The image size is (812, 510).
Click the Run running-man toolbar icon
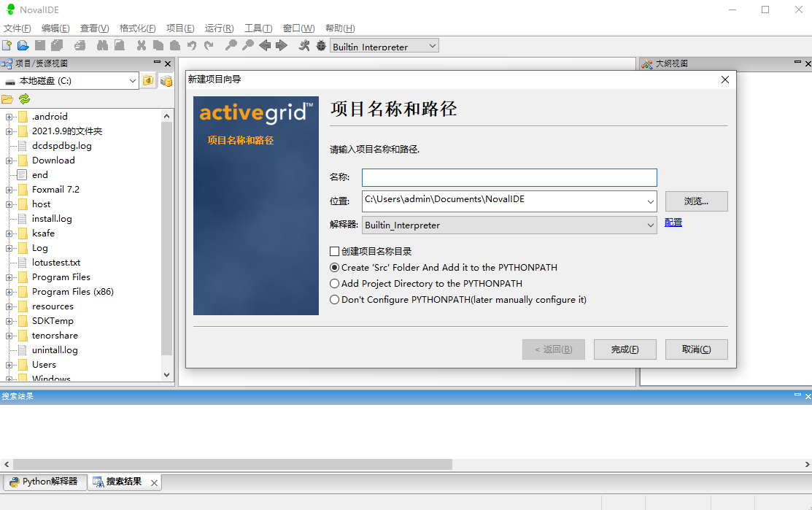pyautogui.click(x=304, y=45)
